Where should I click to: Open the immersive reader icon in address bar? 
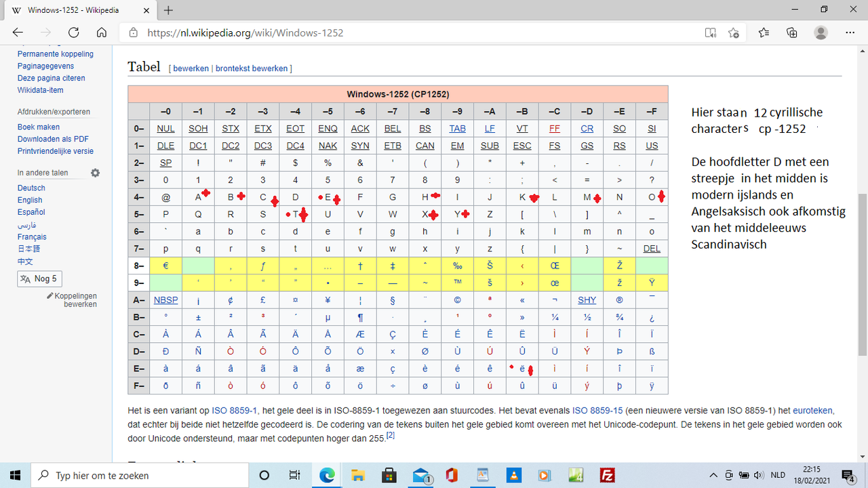click(710, 33)
